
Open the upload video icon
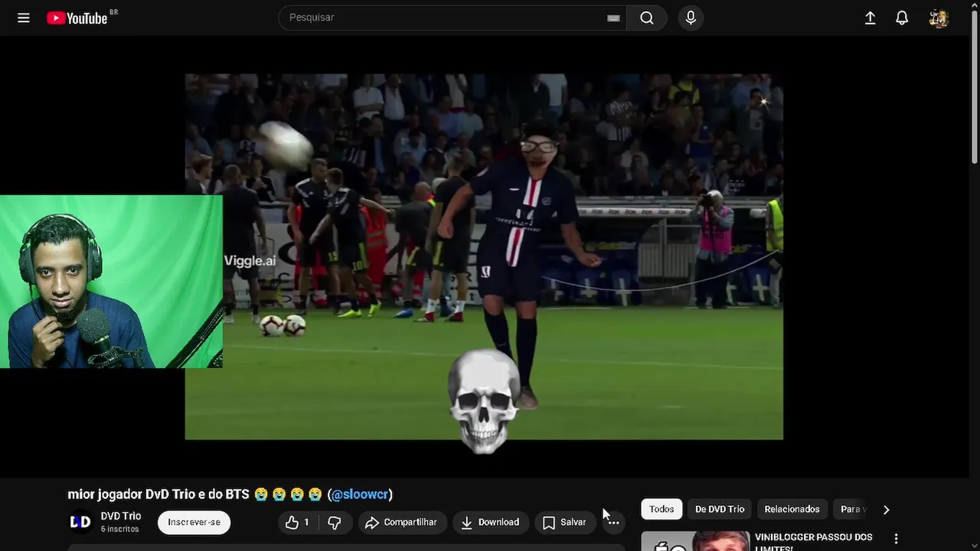pyautogui.click(x=871, y=18)
